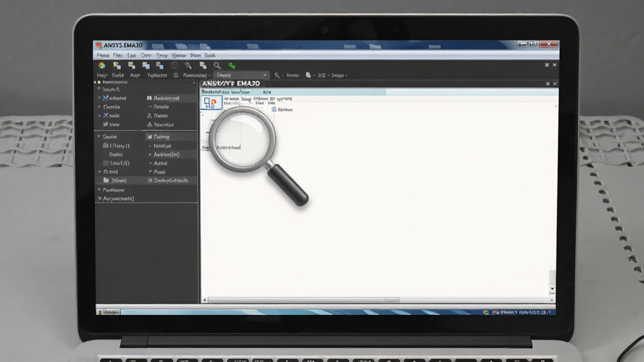Click the small blue icon below content header

click(x=274, y=109)
